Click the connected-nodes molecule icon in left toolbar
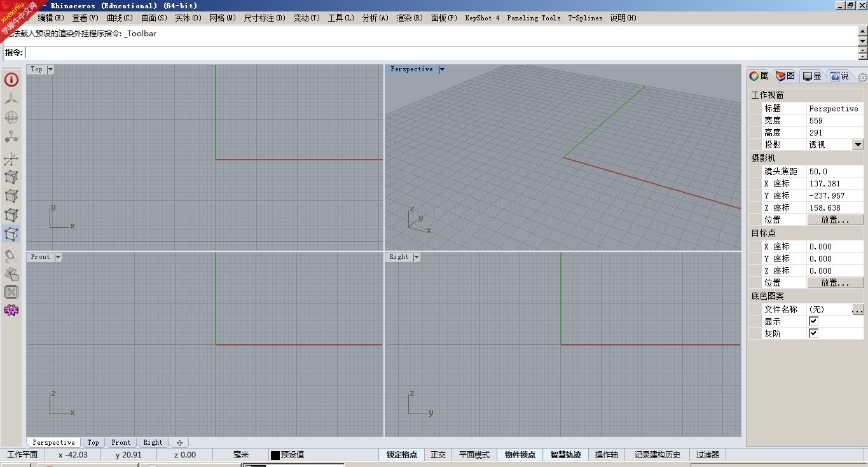The height and width of the screenshot is (467, 868). click(x=11, y=137)
